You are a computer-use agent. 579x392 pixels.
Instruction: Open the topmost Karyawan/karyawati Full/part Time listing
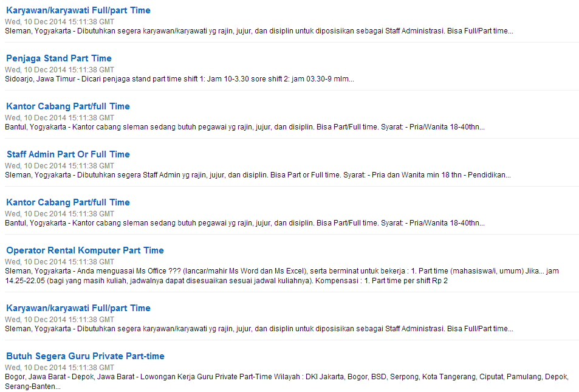(x=78, y=10)
